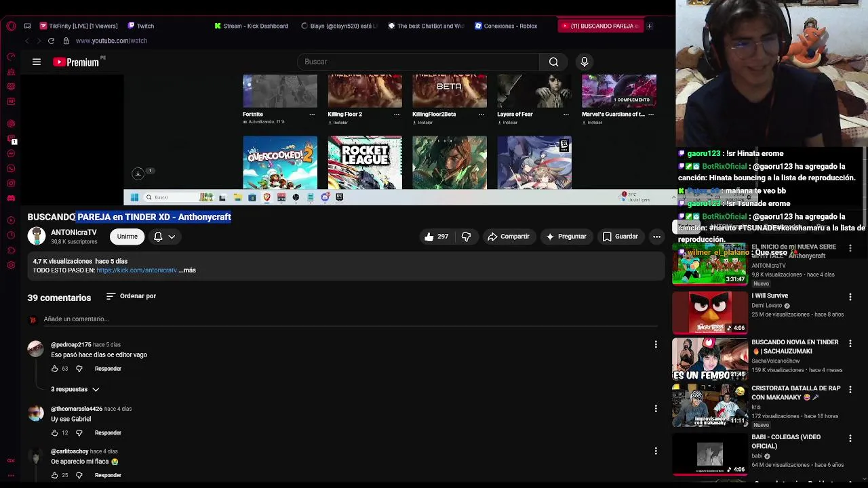Expand the 3 respuestas replies

75,389
